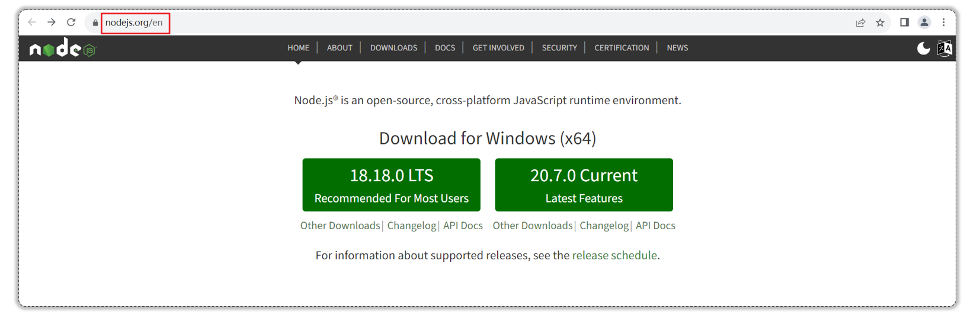Viewport: 980px width, 315px height.
Task: Click the share page icon
Action: 860,22
